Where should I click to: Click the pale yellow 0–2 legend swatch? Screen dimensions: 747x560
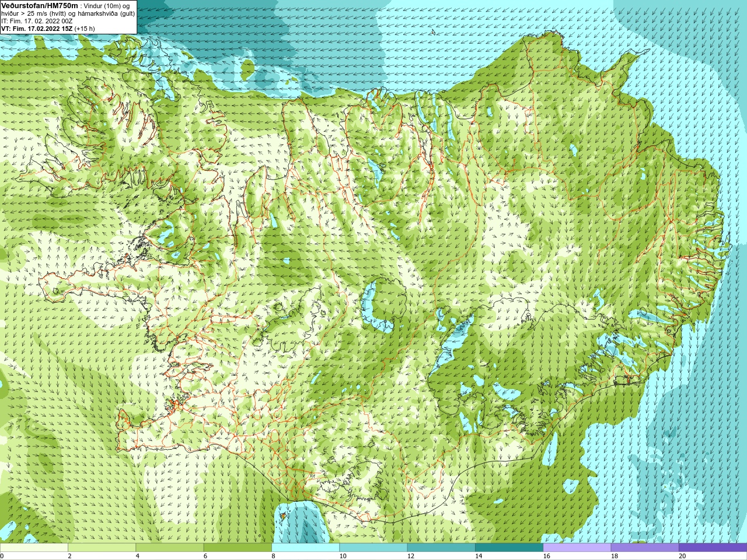(34, 548)
